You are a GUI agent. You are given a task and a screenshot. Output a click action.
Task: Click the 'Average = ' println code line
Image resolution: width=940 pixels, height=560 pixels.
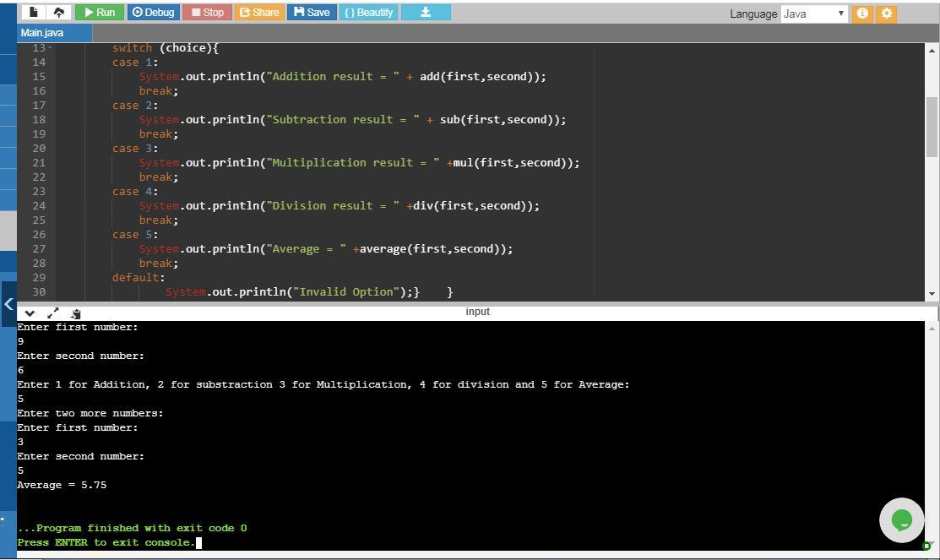coord(326,249)
